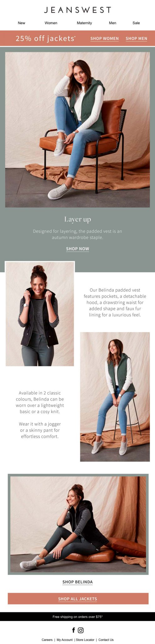
Task: Open the Careers footer link
Action: (47, 640)
